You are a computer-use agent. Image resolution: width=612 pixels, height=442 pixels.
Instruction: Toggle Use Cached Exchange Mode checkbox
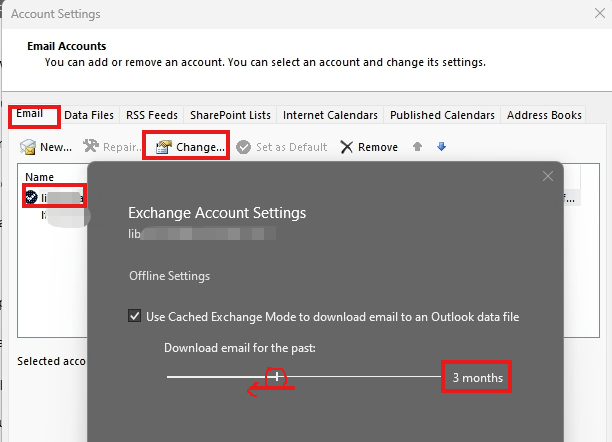tap(135, 316)
